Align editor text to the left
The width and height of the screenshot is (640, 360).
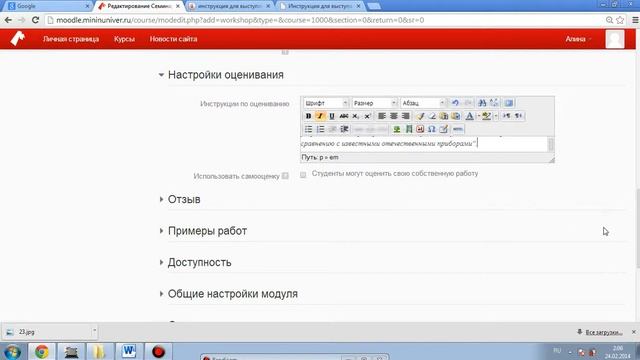(x=382, y=116)
